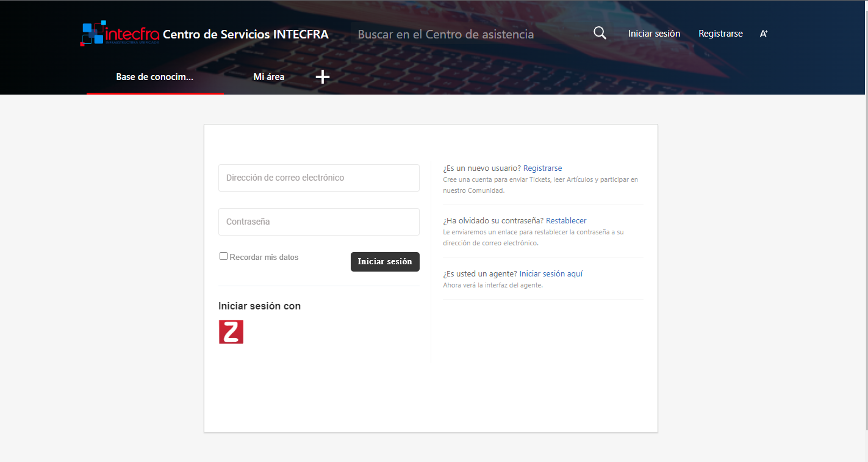Image resolution: width=868 pixels, height=462 pixels.
Task: Click the plus icon beside Mi área
Action: pyautogui.click(x=323, y=77)
